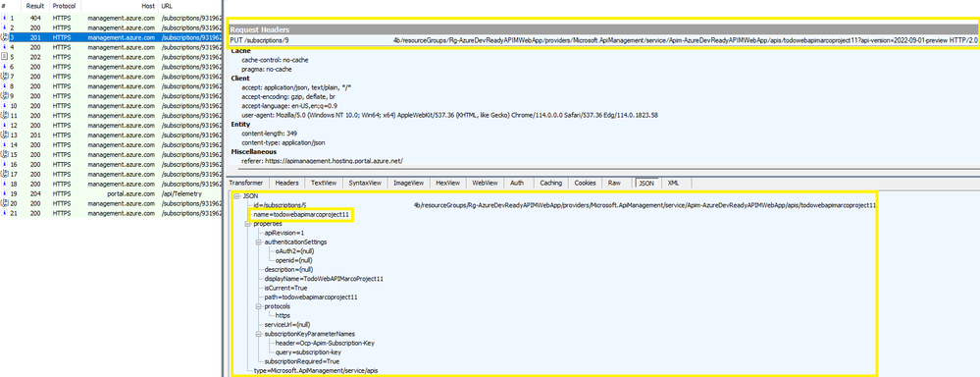Select the Cache header group label
The width and height of the screenshot is (980, 377).
pos(240,51)
